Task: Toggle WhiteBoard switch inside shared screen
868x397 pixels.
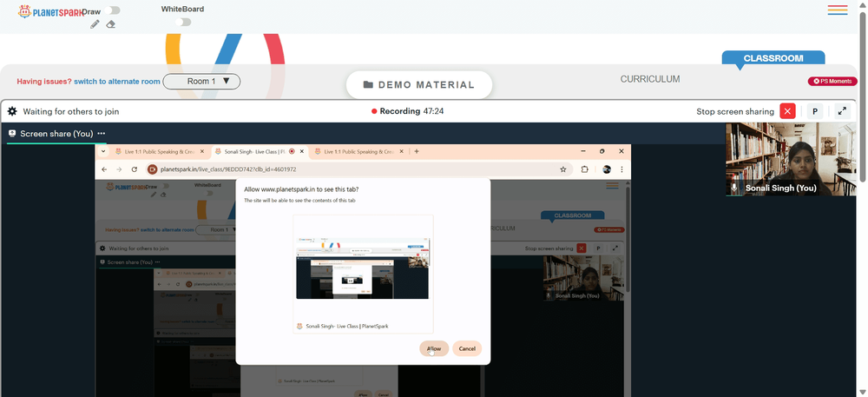Action: click(208, 193)
